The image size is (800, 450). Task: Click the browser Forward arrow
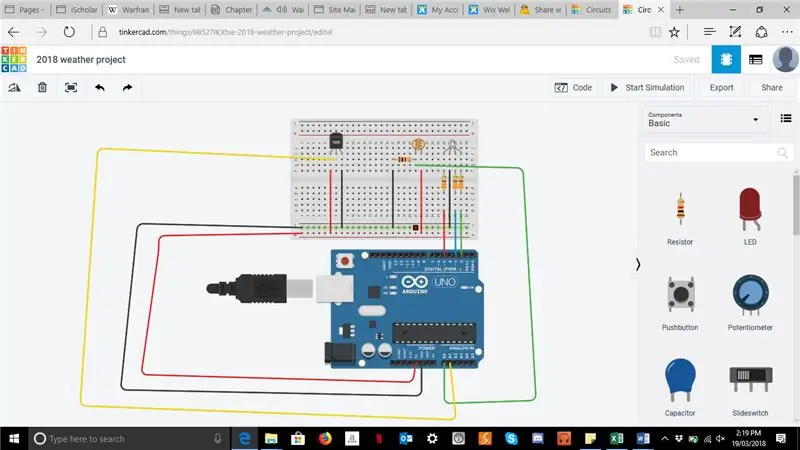click(x=41, y=32)
